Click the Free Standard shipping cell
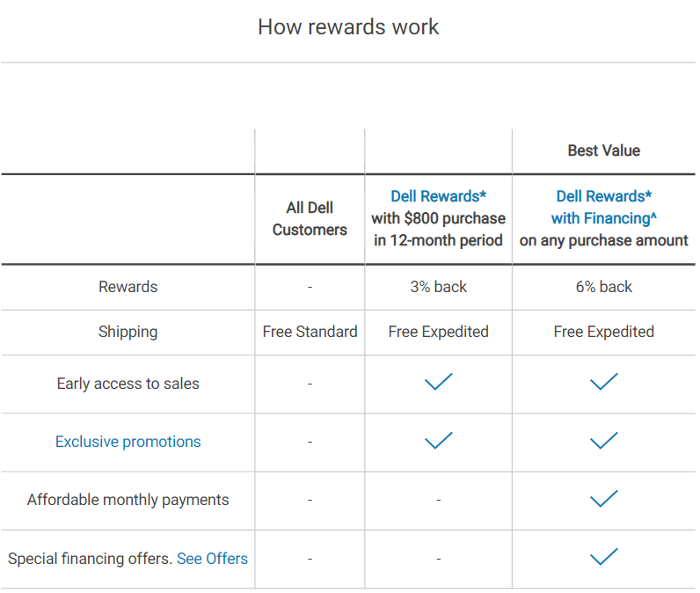 tap(310, 332)
